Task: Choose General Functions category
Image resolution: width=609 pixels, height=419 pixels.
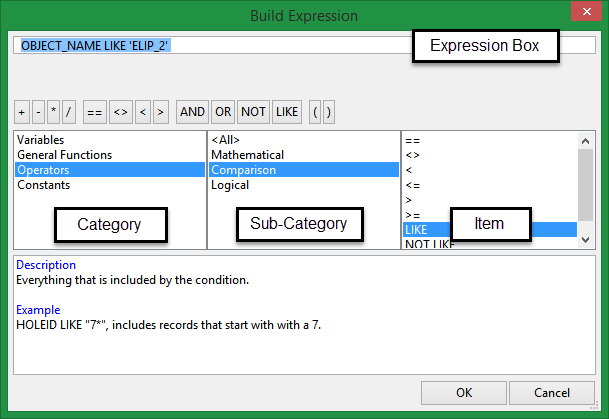Action: 64,155
